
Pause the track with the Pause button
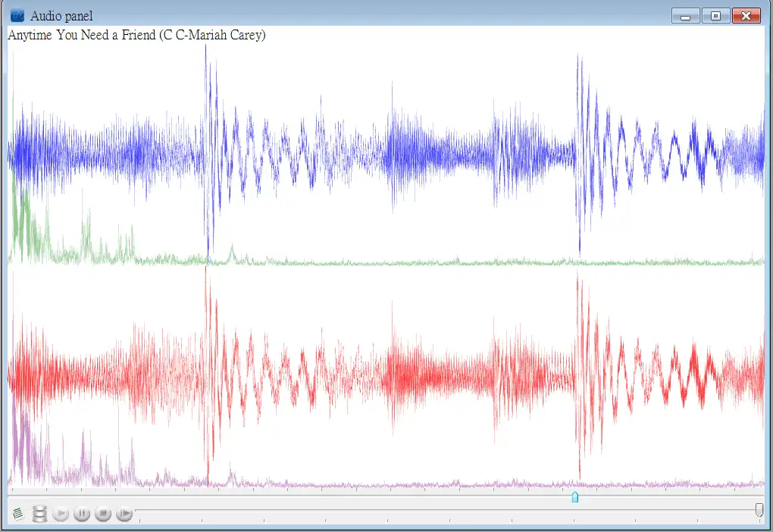tap(82, 514)
